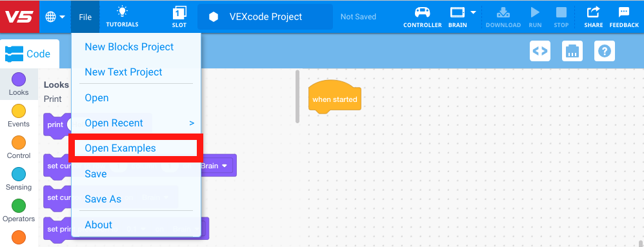Select the Slot 1 icon
This screenshot has height=247, width=644.
(179, 12)
